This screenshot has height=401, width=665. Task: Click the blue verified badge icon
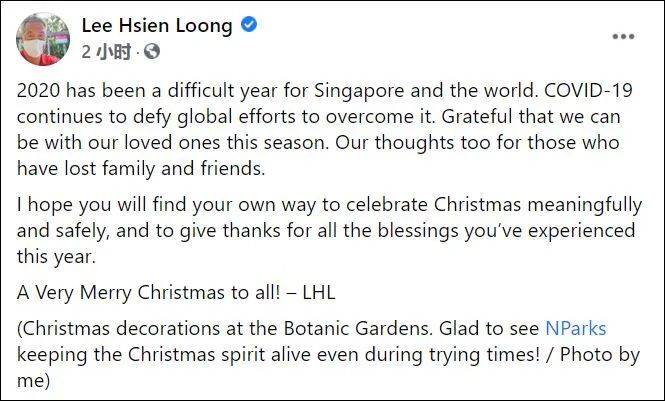pos(250,26)
